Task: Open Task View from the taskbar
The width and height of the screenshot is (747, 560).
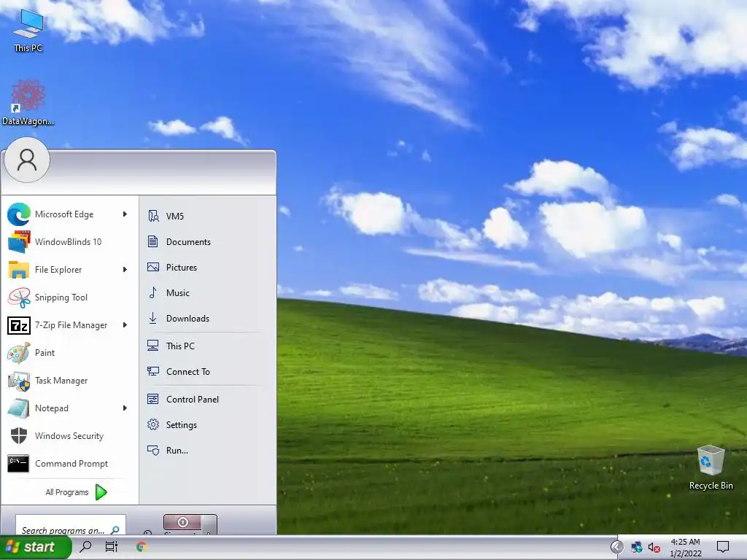Action: [112, 547]
